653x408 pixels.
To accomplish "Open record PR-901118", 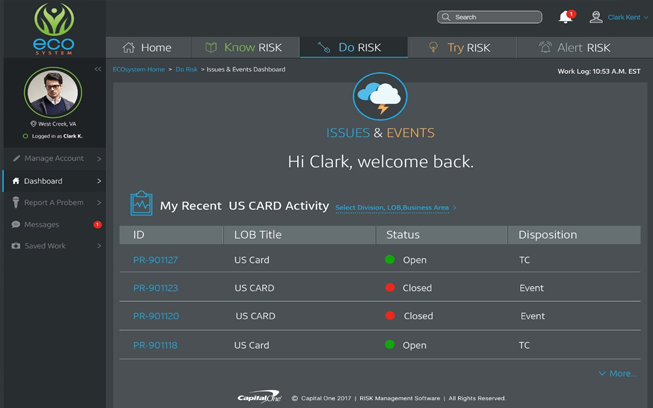I will (x=155, y=345).
